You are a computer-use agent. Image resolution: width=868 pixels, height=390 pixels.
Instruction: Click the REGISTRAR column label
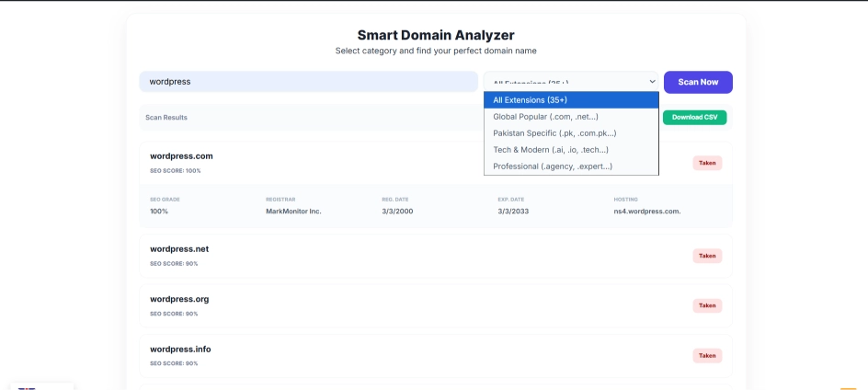(x=280, y=200)
